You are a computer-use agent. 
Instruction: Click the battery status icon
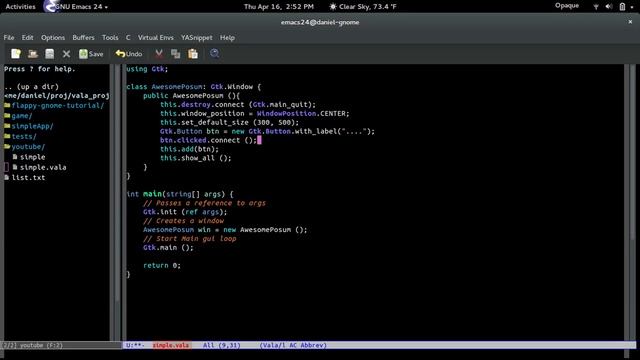[622, 7]
